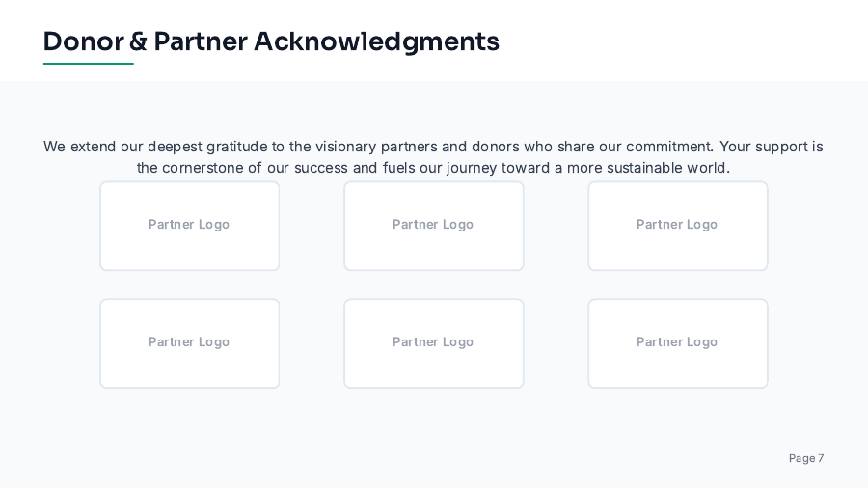Click the first Partner Logo box in top row
This screenshot has height=489, width=868.
coord(189,226)
